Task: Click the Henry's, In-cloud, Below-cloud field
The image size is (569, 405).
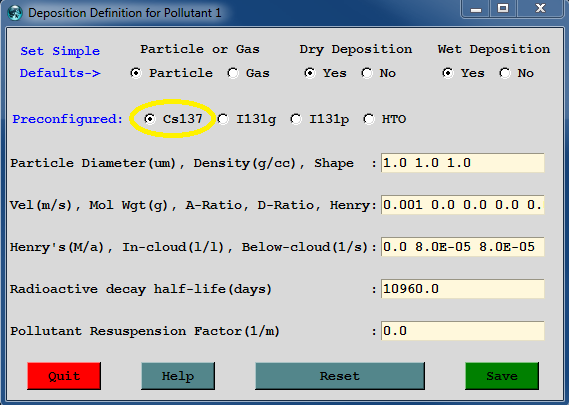Action: point(463,247)
